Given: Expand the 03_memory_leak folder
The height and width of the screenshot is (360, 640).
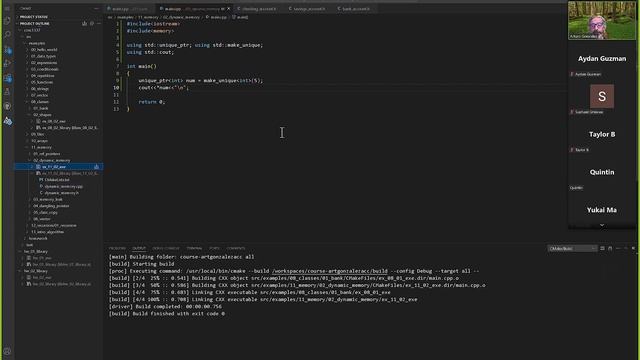Looking at the screenshot, I should (47, 200).
